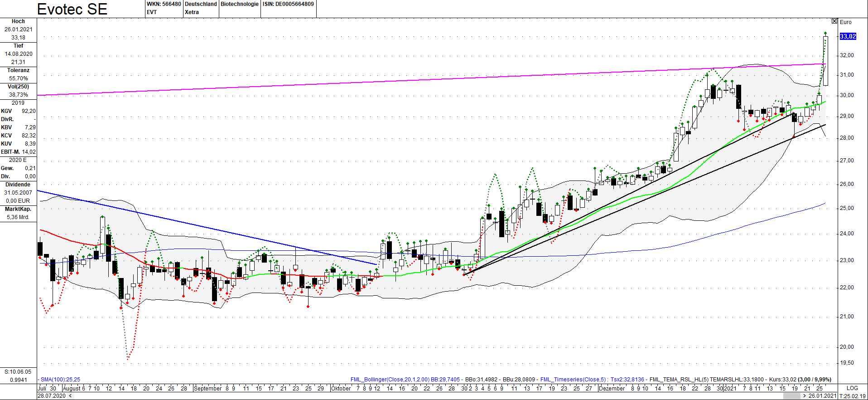Viewport: 868px width, 400px height.
Task: Click the ISIN: DE0005664809 field
Action: [x=288, y=4]
